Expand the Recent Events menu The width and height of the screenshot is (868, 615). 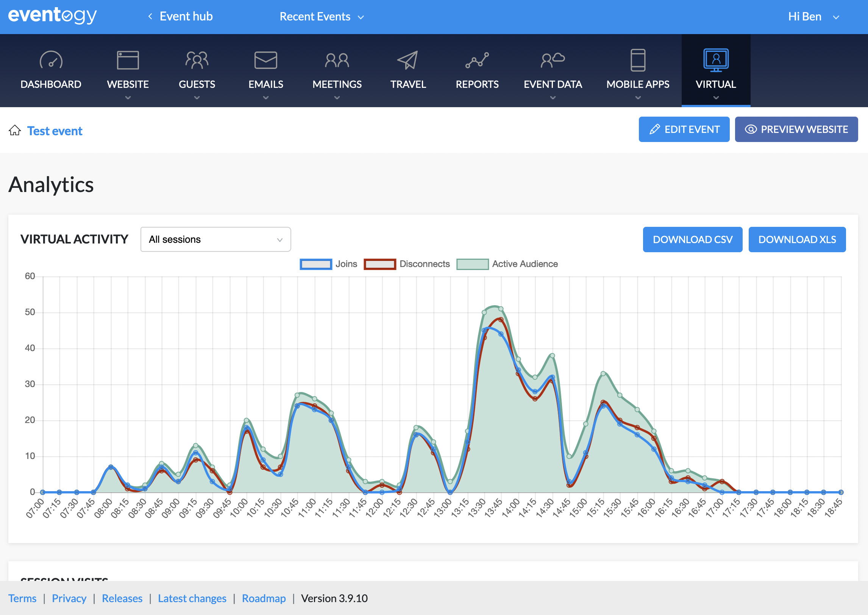point(321,17)
